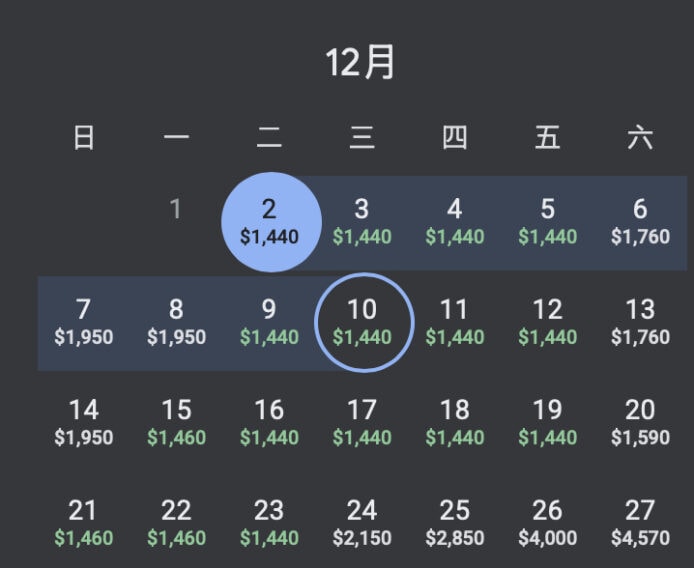
Task: Select December 24 priced $2,150
Action: [362, 523]
